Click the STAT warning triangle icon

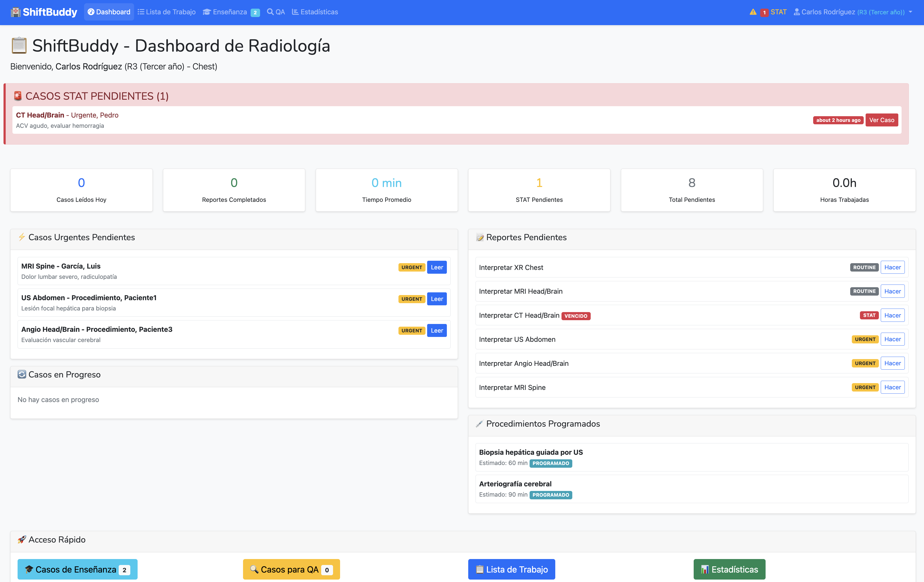(x=753, y=12)
